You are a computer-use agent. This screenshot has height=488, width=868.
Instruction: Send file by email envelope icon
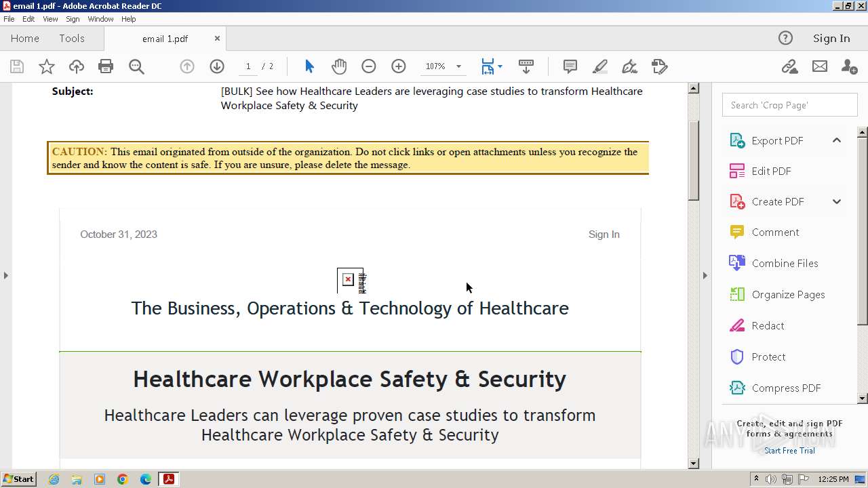point(820,66)
